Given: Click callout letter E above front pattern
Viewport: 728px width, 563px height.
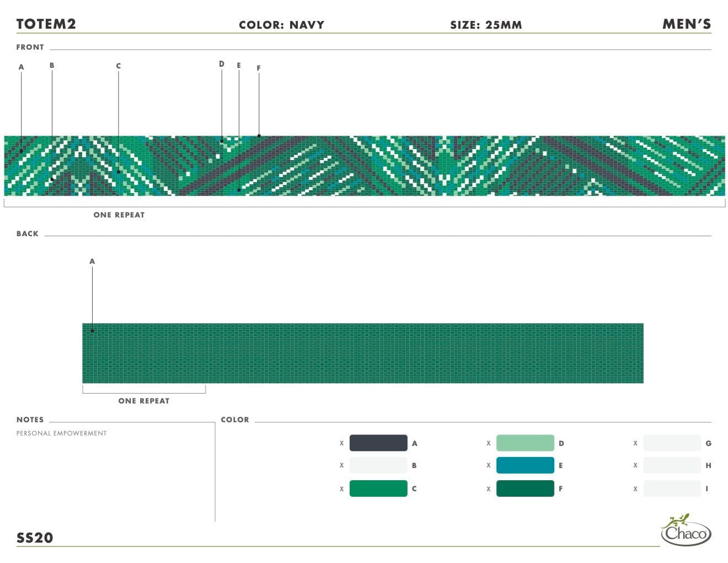Looking at the screenshot, I should (239, 66).
